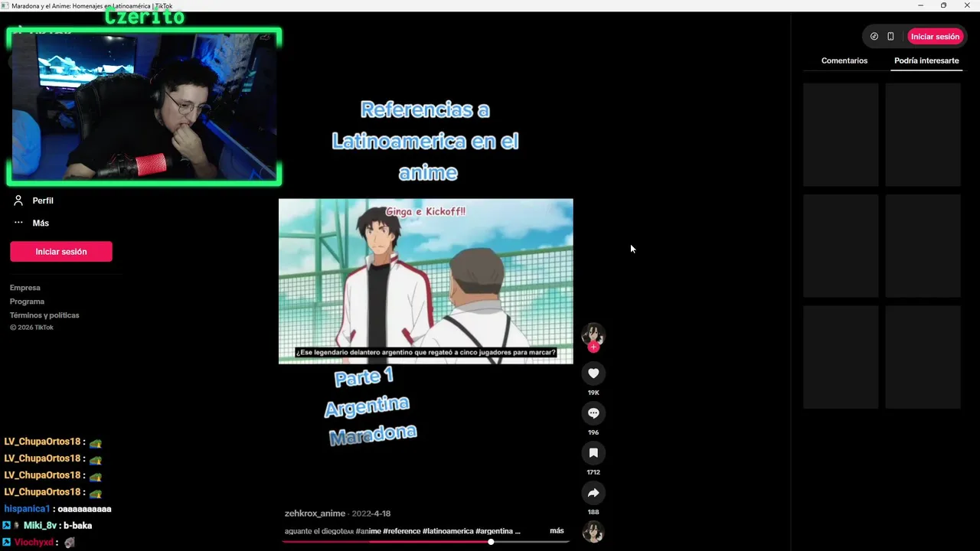The height and width of the screenshot is (551, 980).
Task: Open the Perfil person icon in sidebar
Action: pyautogui.click(x=18, y=201)
